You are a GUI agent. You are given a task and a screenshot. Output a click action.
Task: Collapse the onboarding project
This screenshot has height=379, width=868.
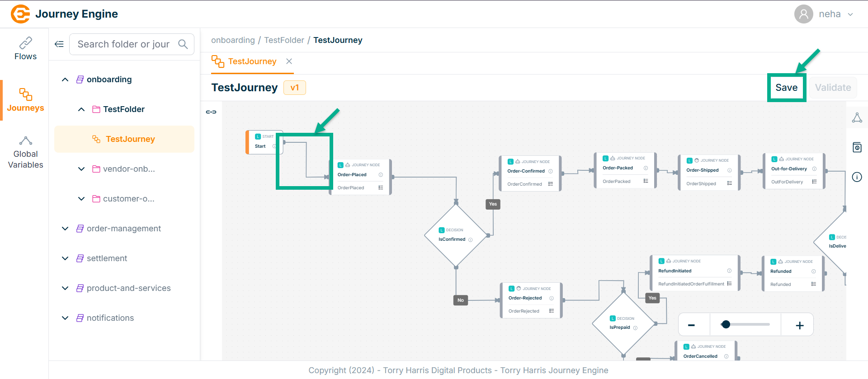[x=65, y=80]
